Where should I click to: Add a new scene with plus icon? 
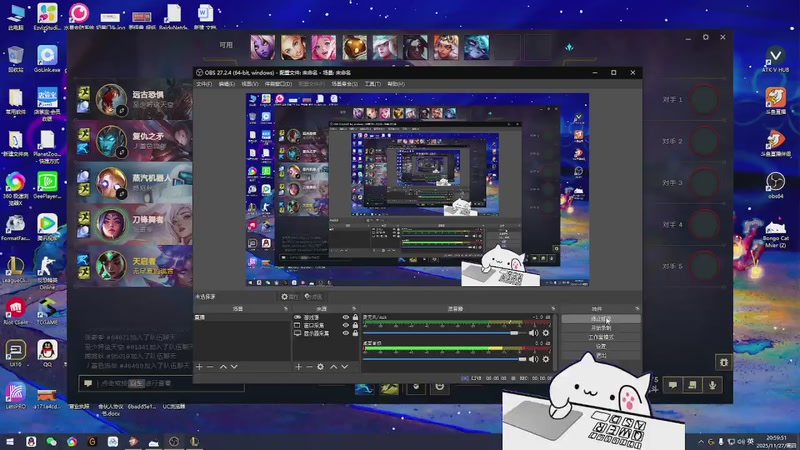(x=199, y=366)
